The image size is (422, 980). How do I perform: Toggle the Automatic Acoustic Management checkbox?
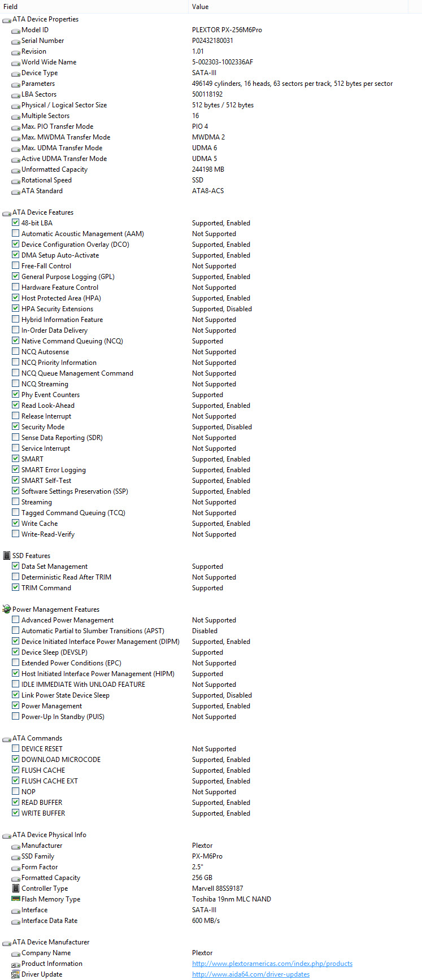coord(16,233)
